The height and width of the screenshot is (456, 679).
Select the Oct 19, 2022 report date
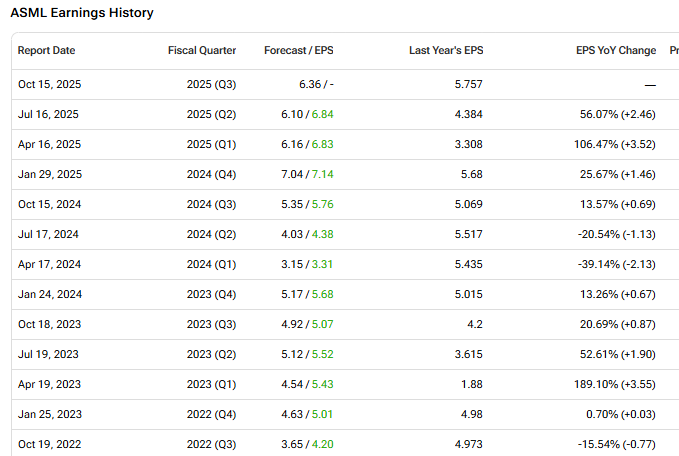tap(48, 445)
